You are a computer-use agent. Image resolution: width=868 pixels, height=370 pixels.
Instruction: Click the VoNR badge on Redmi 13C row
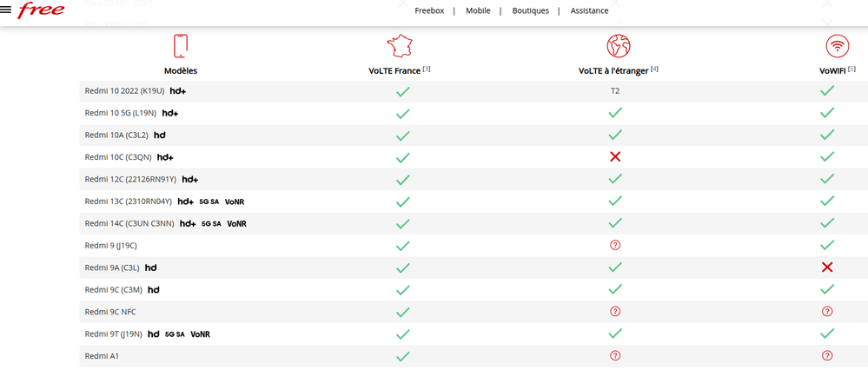click(235, 202)
